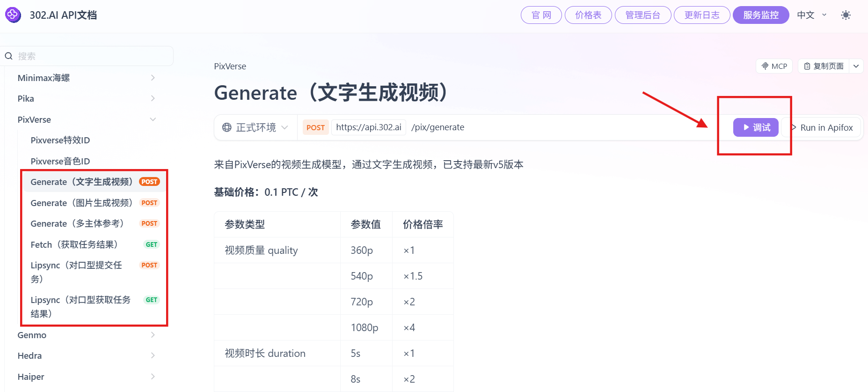Go to 管理后台 admin console
The height and width of the screenshot is (392, 868).
pos(643,15)
